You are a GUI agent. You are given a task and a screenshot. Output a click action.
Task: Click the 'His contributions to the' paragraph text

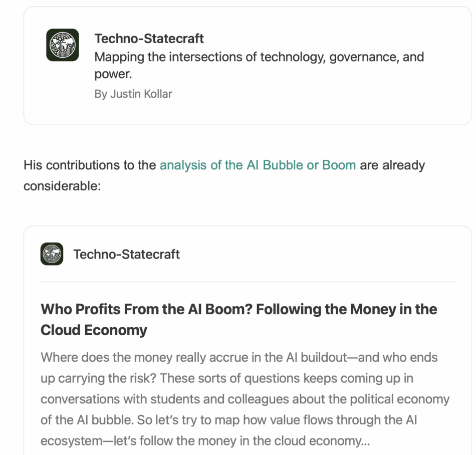pyautogui.click(x=90, y=165)
